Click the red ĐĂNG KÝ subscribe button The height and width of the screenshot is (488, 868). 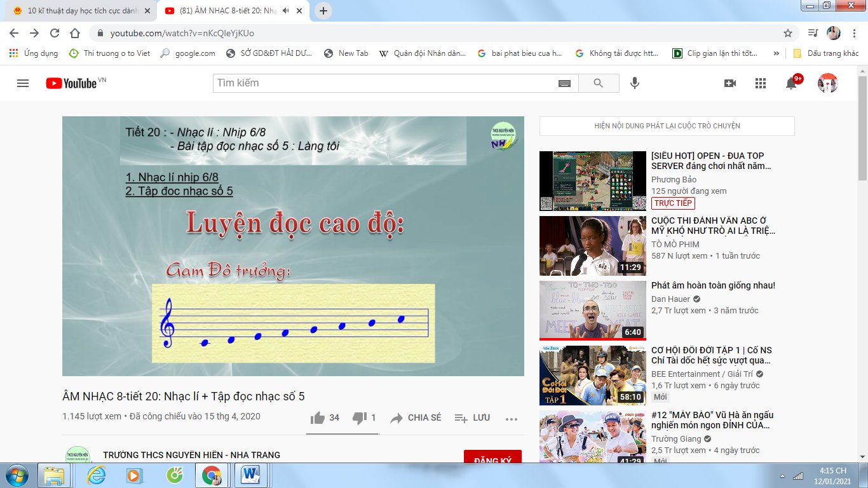492,457
